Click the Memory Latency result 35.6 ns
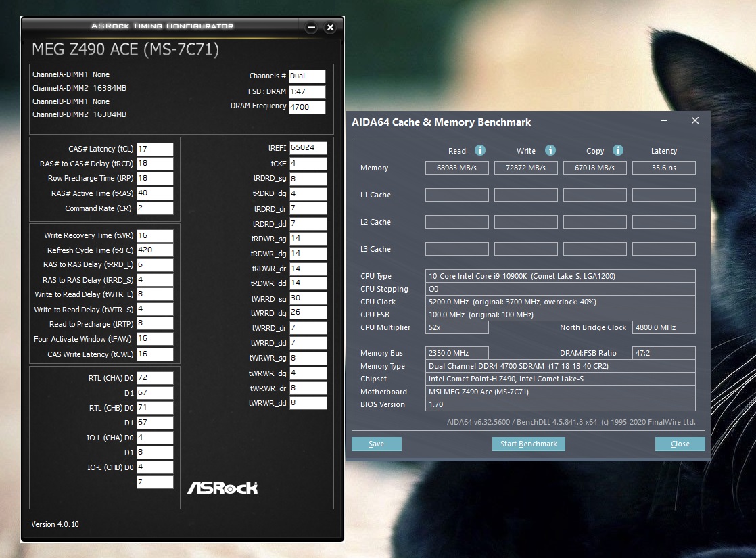756x558 pixels. (x=663, y=168)
